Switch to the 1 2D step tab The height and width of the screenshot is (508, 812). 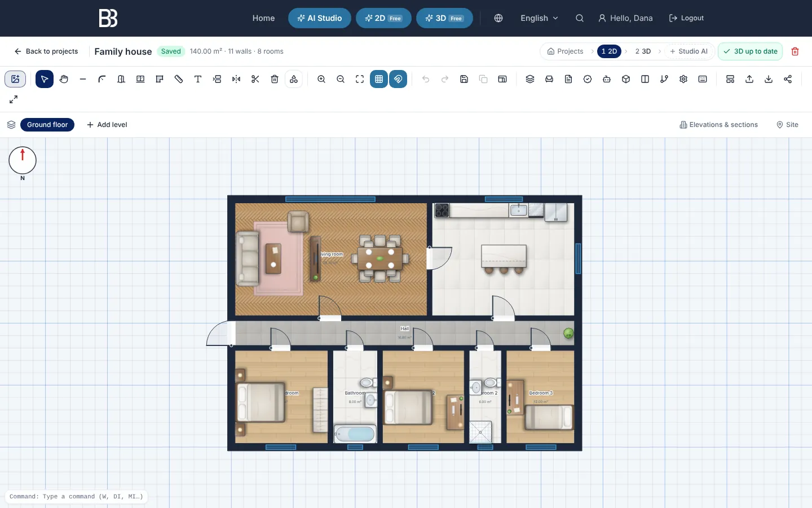point(609,51)
